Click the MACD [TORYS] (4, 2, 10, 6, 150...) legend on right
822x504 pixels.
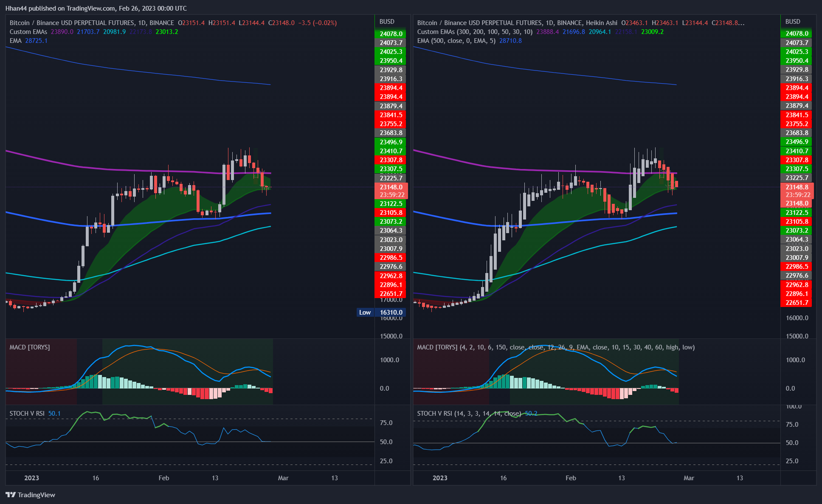click(x=556, y=347)
